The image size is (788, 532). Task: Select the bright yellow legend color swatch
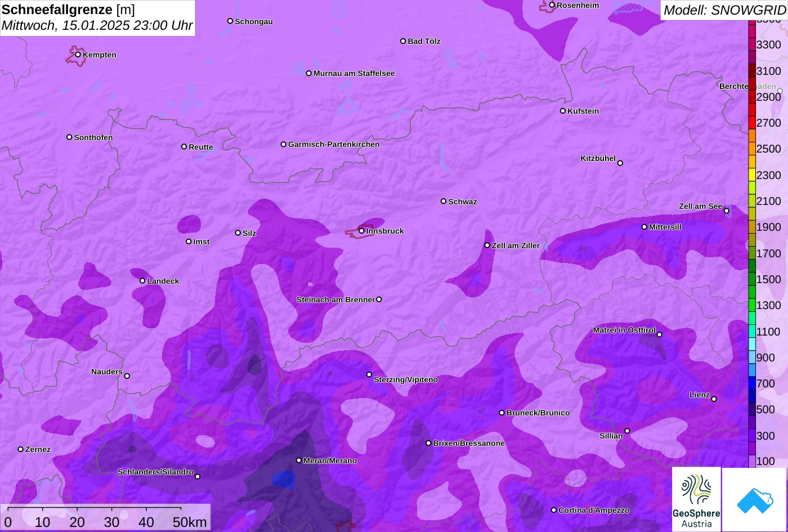click(x=752, y=175)
